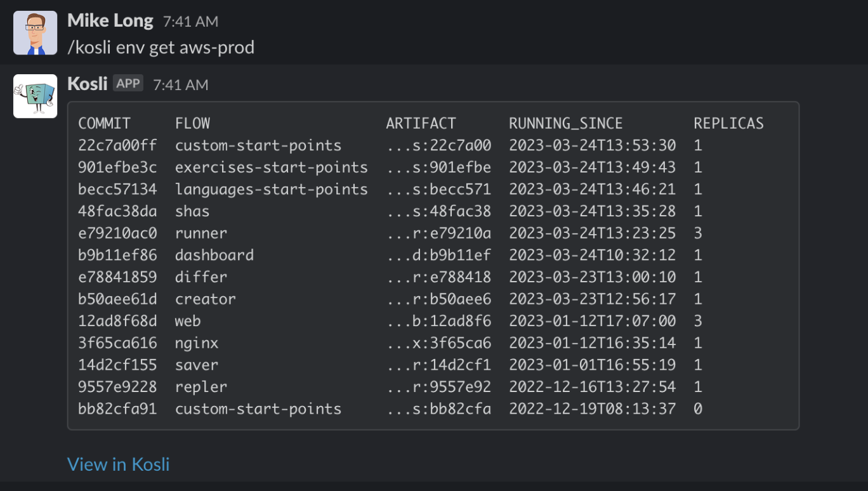The height and width of the screenshot is (491, 868).
Task: Click timestamp 2023-01-12T16:35:14
Action: click(592, 343)
